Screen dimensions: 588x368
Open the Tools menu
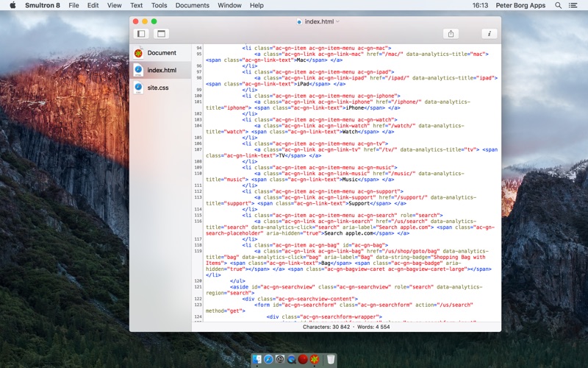click(x=159, y=5)
